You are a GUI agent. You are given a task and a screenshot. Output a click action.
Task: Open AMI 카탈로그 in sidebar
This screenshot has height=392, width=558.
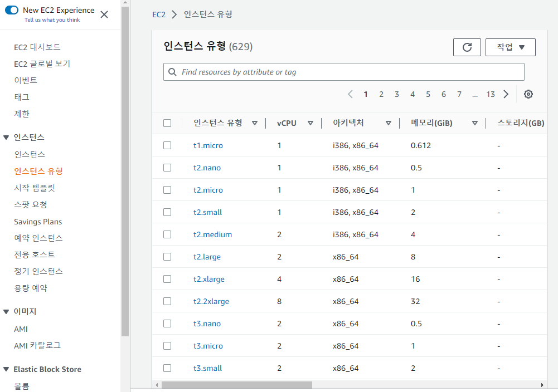coord(37,345)
